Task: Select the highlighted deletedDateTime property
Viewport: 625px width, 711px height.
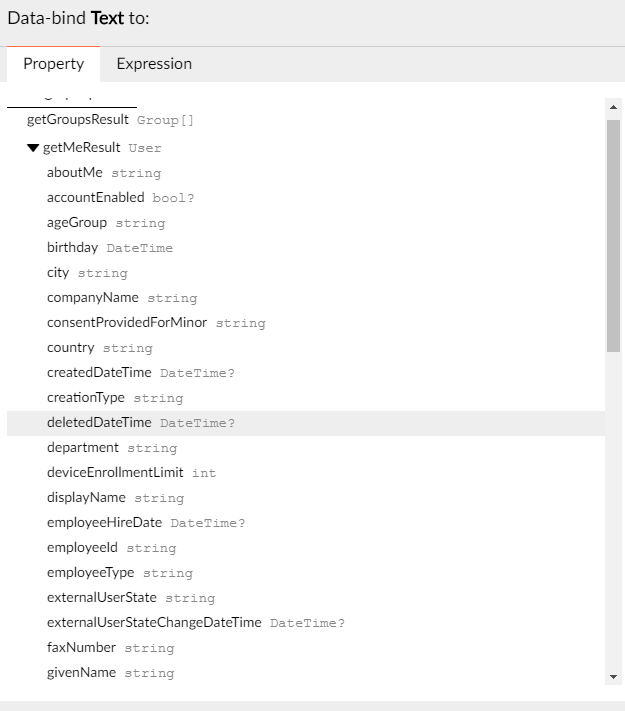Action: click(x=306, y=423)
